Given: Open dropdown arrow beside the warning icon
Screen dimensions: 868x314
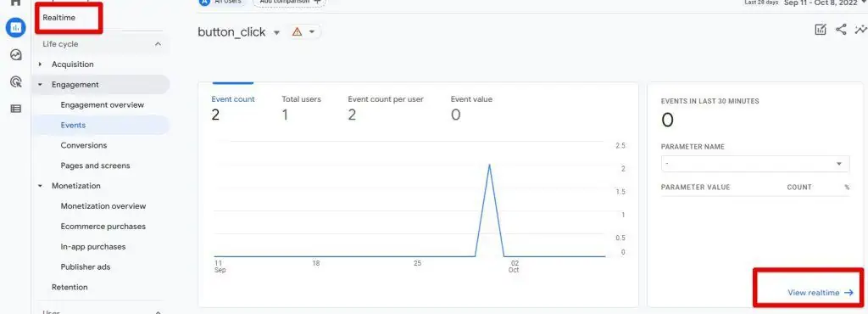Looking at the screenshot, I should pos(312,32).
